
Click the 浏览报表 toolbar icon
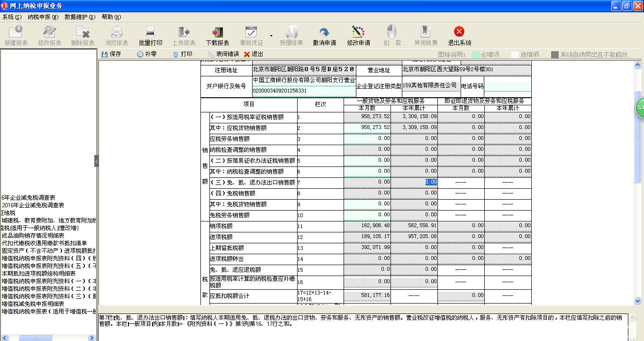(117, 36)
